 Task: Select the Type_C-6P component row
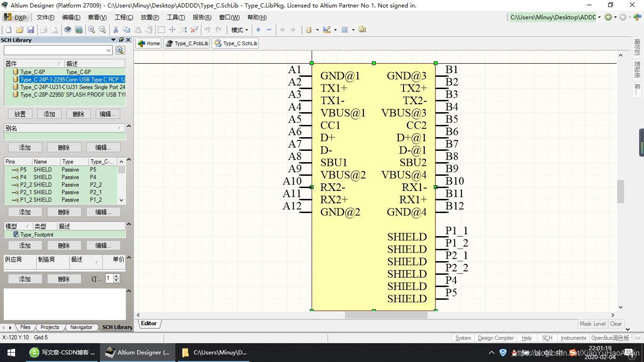click(65, 72)
